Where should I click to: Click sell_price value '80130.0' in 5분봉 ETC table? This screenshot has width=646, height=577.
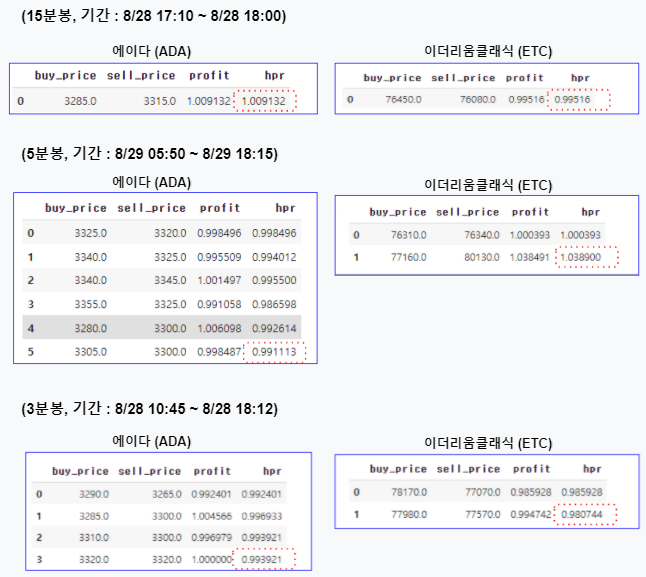coord(482,257)
